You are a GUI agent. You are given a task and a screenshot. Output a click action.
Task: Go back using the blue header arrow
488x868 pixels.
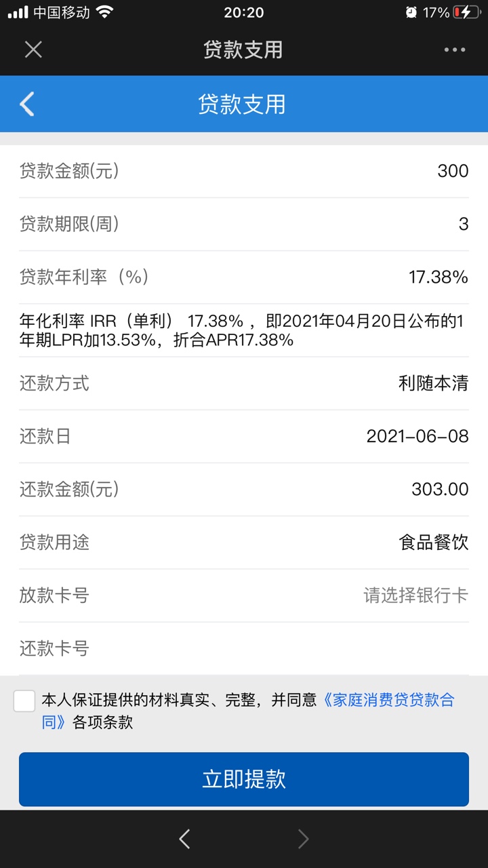[x=27, y=104]
